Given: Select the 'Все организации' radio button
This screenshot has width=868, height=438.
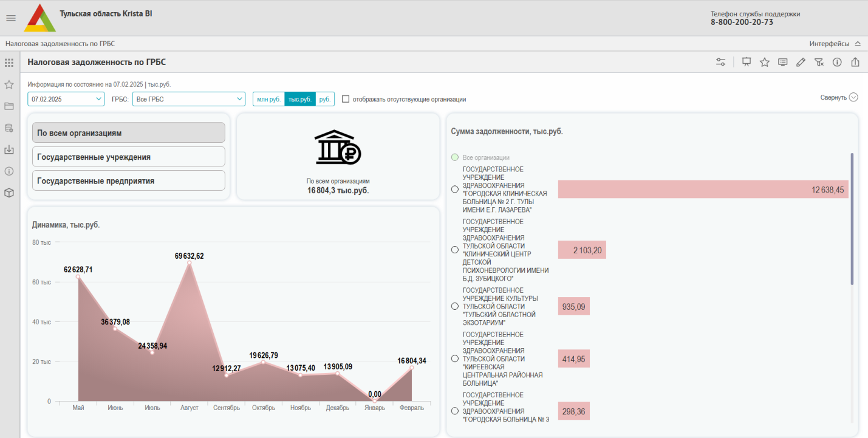Looking at the screenshot, I should pyautogui.click(x=455, y=157).
